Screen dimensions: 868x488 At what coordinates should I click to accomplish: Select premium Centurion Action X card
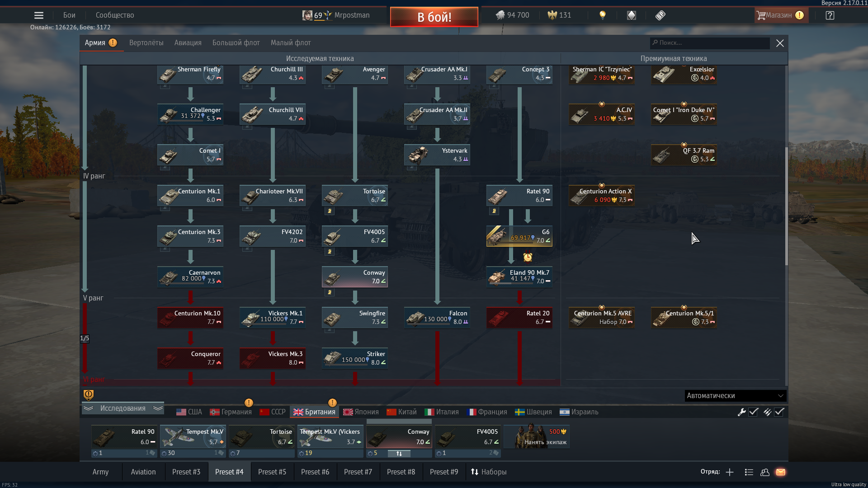[x=602, y=196]
